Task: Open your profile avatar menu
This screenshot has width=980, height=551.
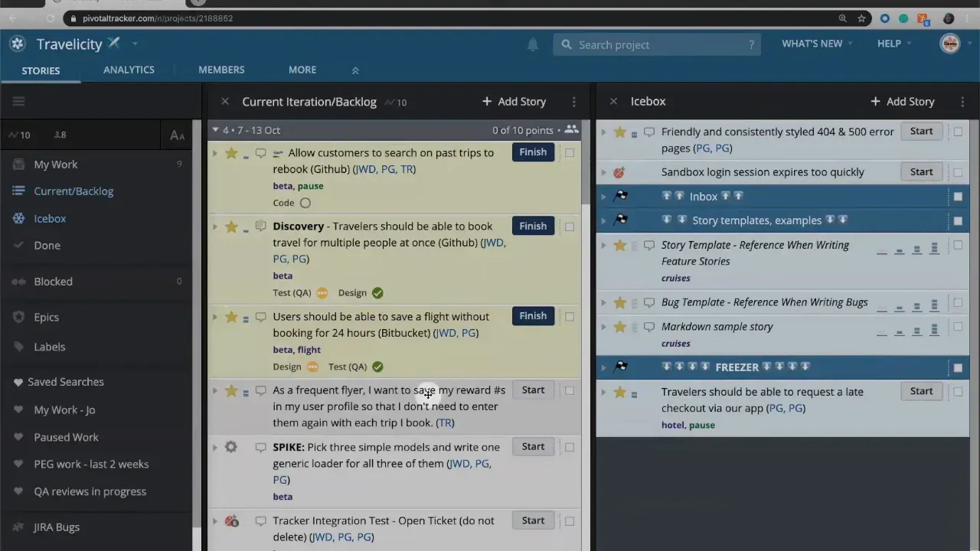Action: point(949,44)
